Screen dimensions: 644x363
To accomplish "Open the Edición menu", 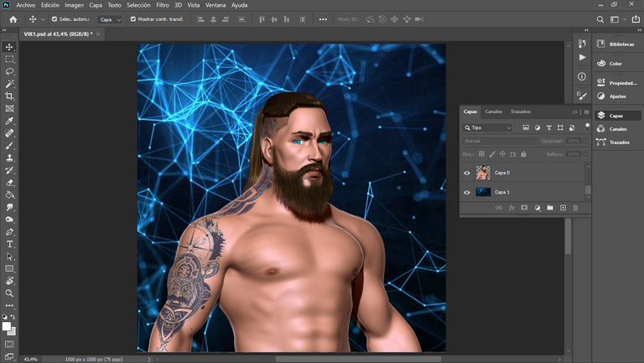I will point(50,5).
